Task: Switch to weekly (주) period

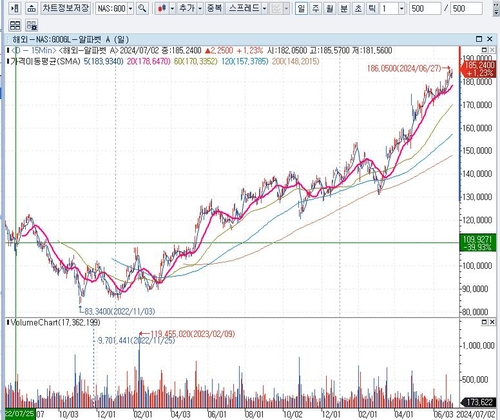Action: [315, 9]
